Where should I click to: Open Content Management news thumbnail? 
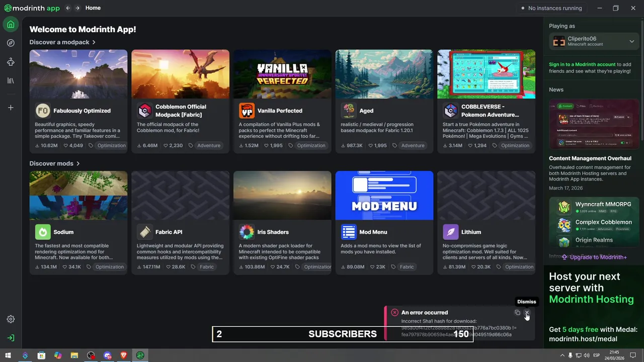click(594, 124)
